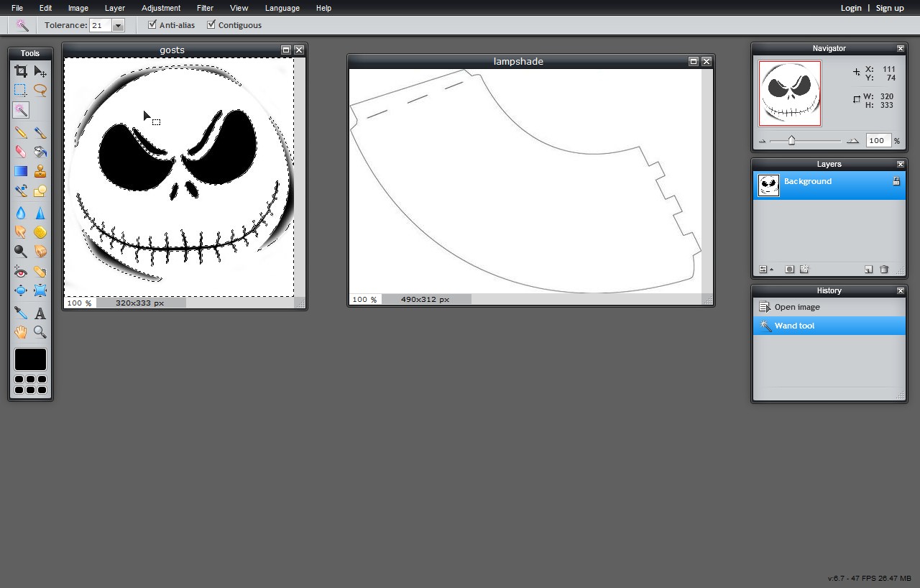Image resolution: width=920 pixels, height=588 pixels.
Task: Open the File menu
Action: [17, 8]
